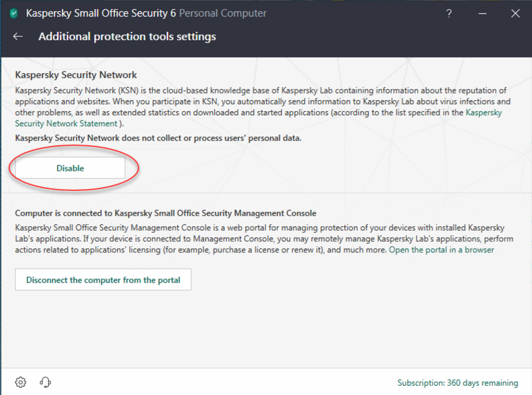Follow the Open the portal in a browser link
The width and height of the screenshot is (532, 395).
point(441,250)
